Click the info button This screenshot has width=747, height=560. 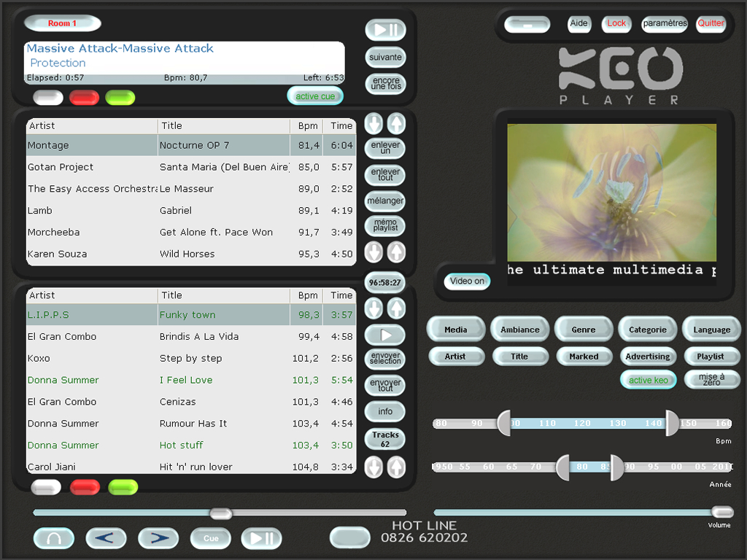(385, 412)
